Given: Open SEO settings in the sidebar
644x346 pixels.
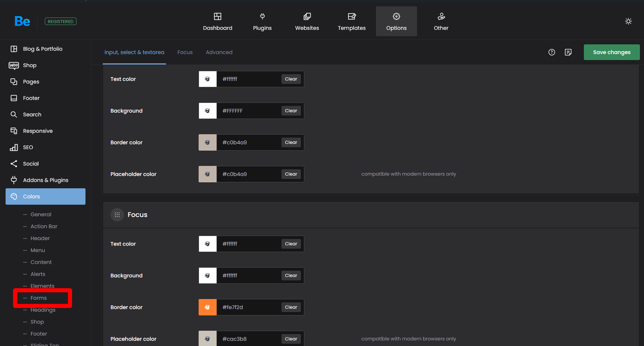Looking at the screenshot, I should point(46,147).
